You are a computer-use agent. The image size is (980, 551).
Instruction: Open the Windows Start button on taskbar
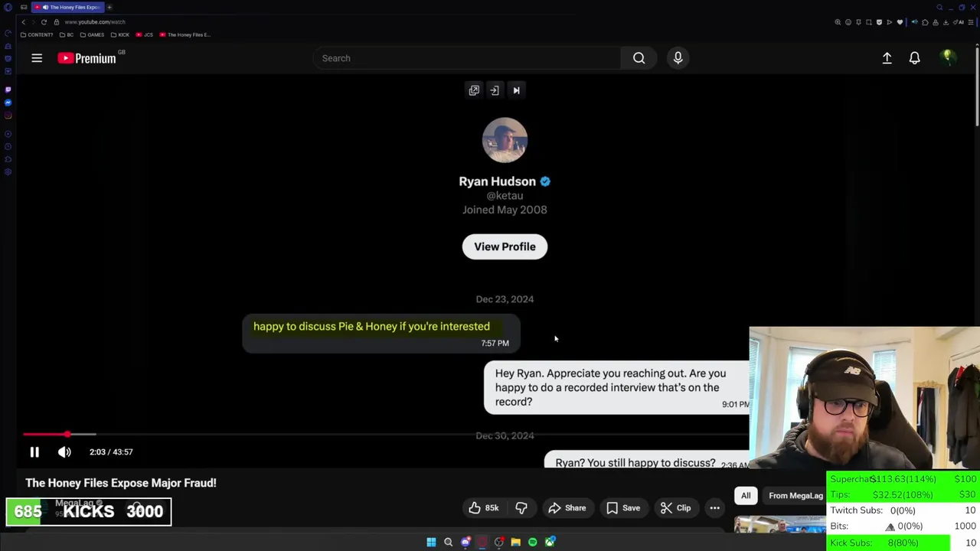tap(431, 542)
